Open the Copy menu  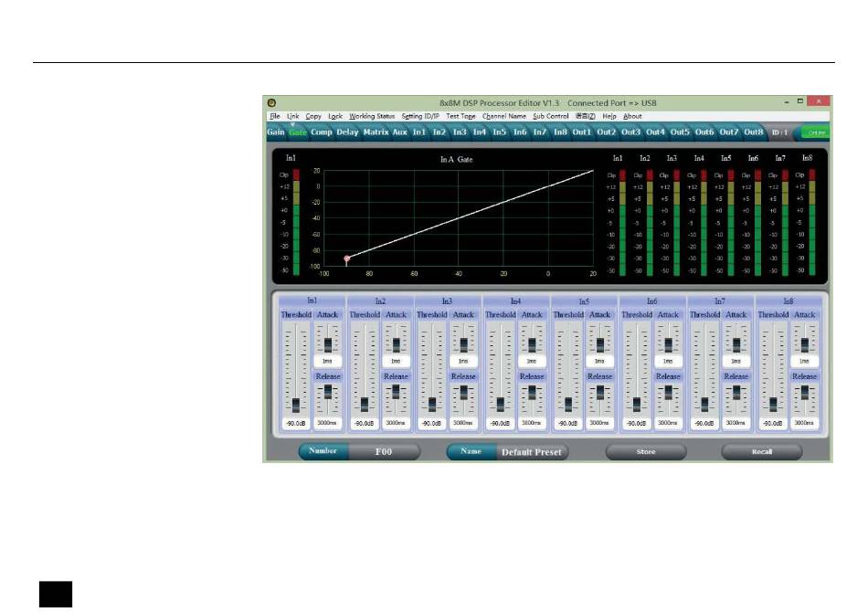click(313, 116)
